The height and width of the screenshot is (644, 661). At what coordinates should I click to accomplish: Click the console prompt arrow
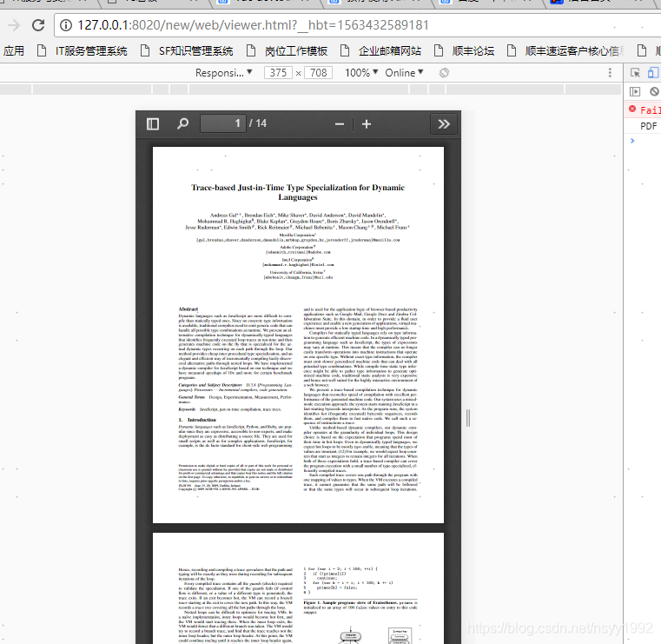pyautogui.click(x=632, y=141)
